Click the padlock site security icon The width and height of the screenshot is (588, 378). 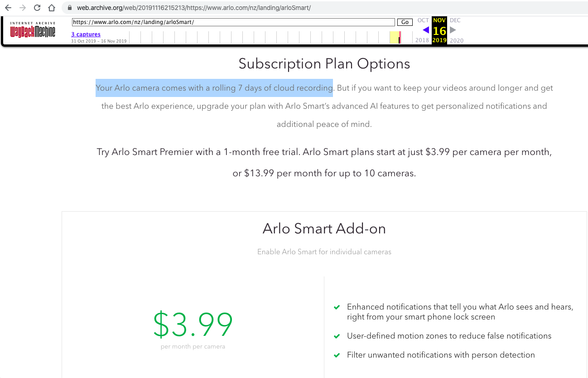69,8
